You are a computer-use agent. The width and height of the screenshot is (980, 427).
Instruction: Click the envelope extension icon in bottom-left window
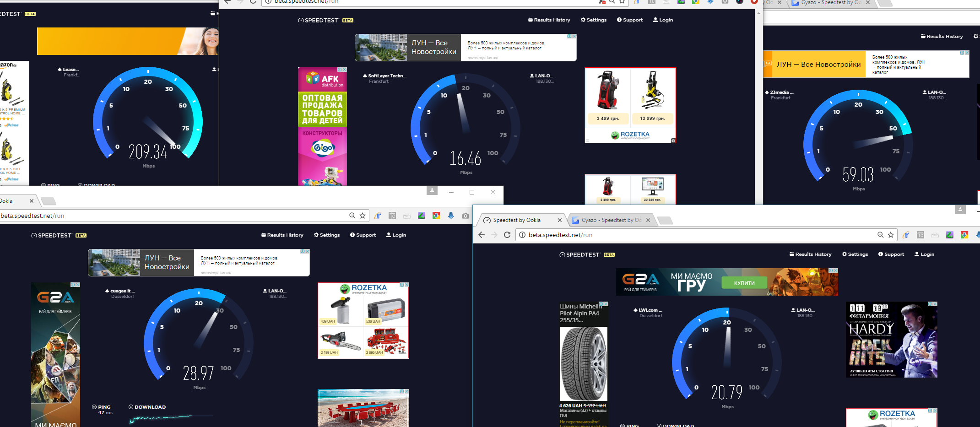coord(407,216)
